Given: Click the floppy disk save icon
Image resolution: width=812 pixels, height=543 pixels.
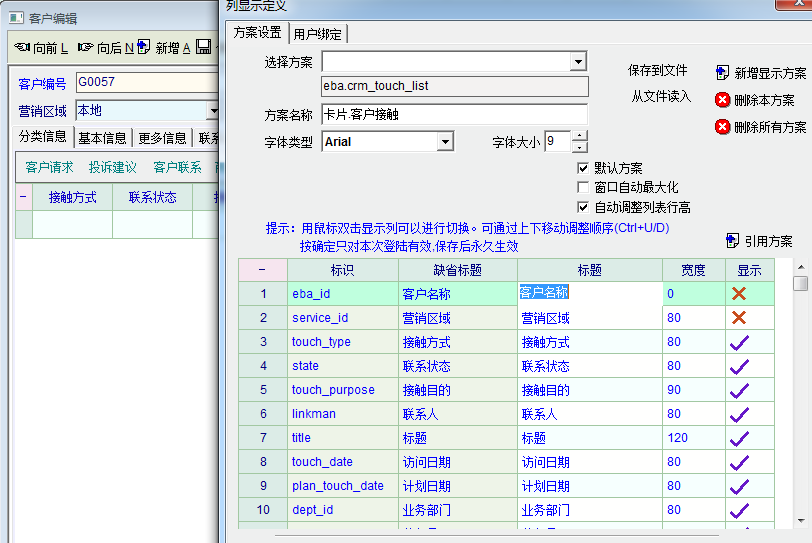Looking at the screenshot, I should click(x=203, y=47).
